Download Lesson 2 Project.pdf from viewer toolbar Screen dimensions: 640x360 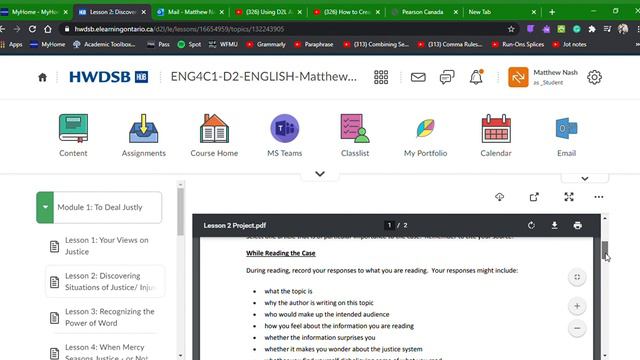tap(554, 225)
